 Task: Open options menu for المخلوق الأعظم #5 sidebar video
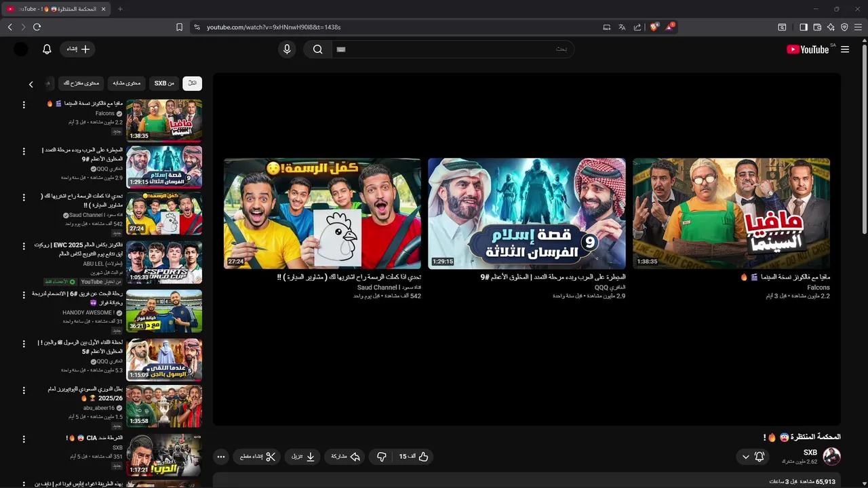24,343
